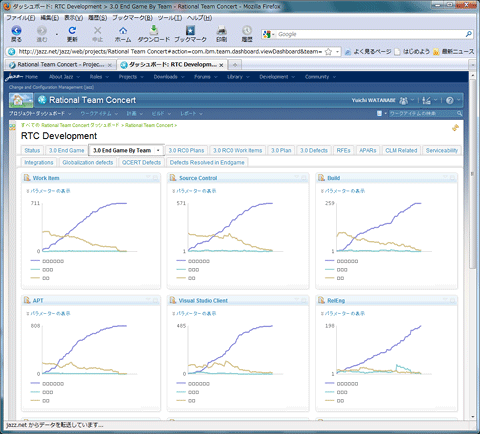Click the Rational Team Concert breadcrumb link
This screenshot has height=434, width=480.
point(149,125)
